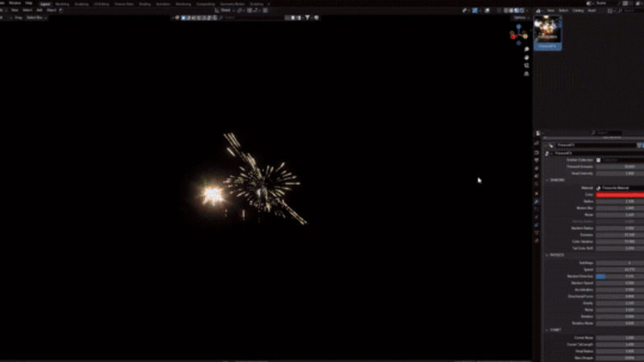644x362 pixels.
Task: Click the geometry nodes modifier icon
Action: coord(551,146)
